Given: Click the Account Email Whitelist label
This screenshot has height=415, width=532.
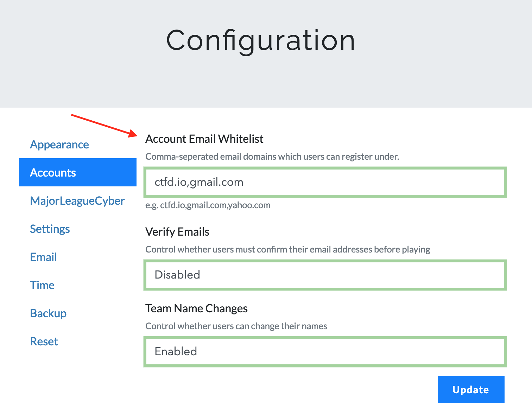Looking at the screenshot, I should tap(204, 139).
